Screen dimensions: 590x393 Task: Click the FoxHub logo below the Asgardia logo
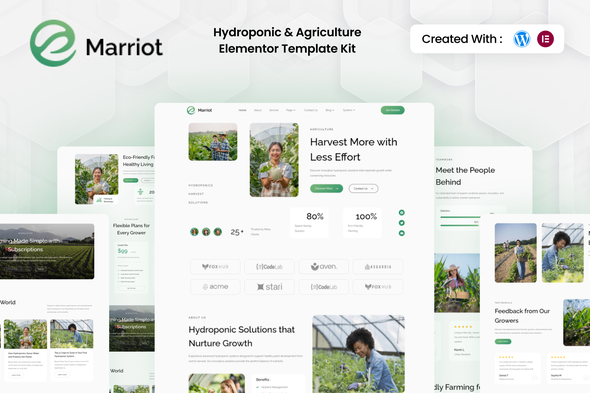[x=378, y=287]
